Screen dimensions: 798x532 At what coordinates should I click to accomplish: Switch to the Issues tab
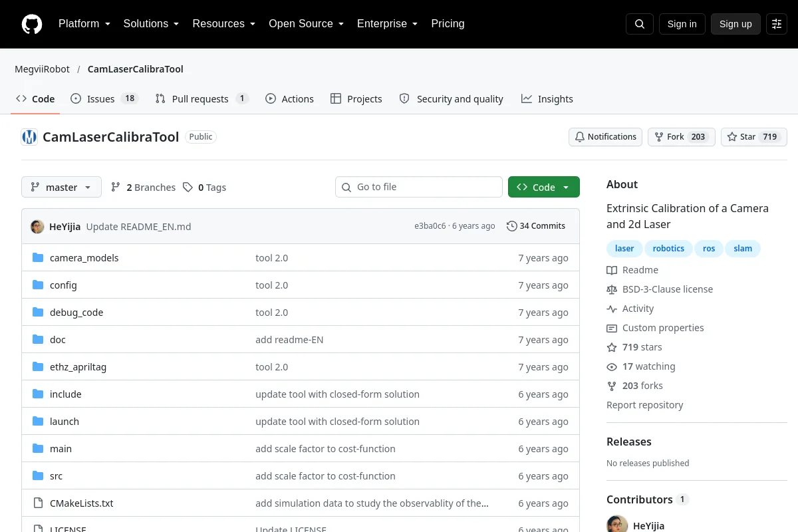pyautogui.click(x=104, y=98)
